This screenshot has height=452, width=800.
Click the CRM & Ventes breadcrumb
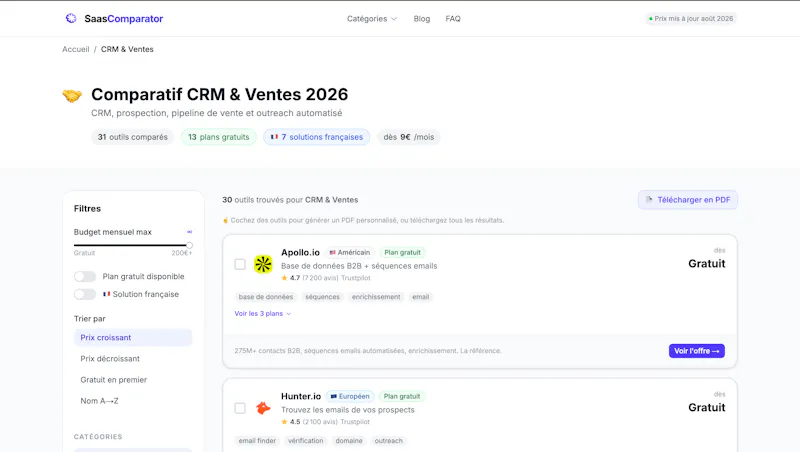tap(127, 49)
